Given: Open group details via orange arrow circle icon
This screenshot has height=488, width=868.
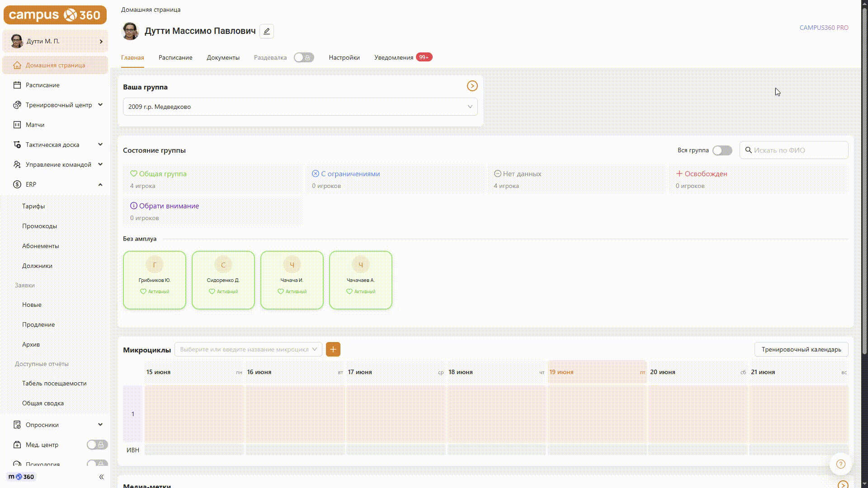Looking at the screenshot, I should pos(472,86).
